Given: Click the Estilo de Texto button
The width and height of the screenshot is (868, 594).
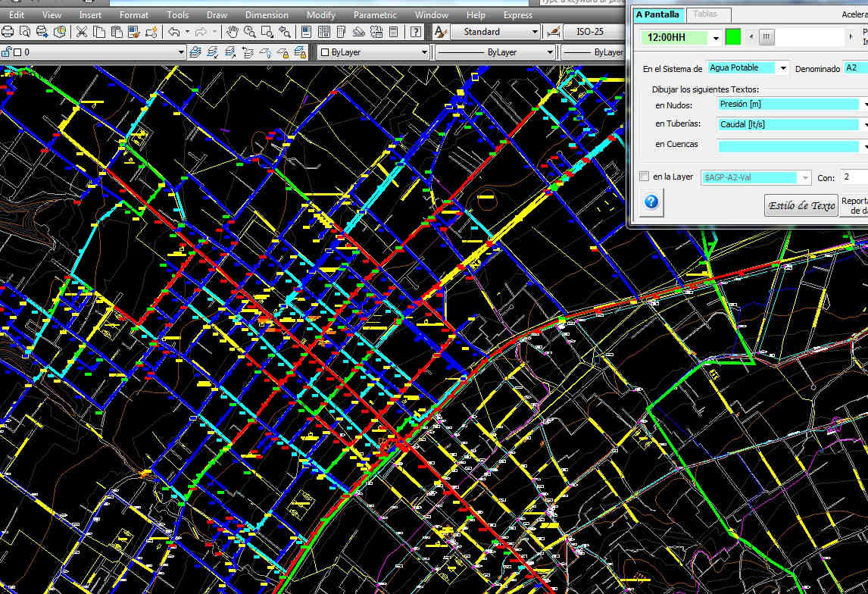Looking at the screenshot, I should (801, 205).
